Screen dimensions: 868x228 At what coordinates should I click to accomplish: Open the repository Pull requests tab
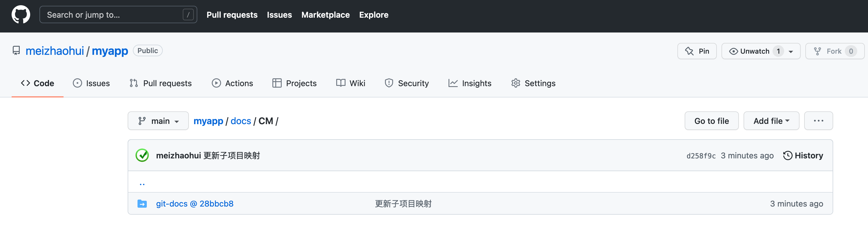point(160,83)
